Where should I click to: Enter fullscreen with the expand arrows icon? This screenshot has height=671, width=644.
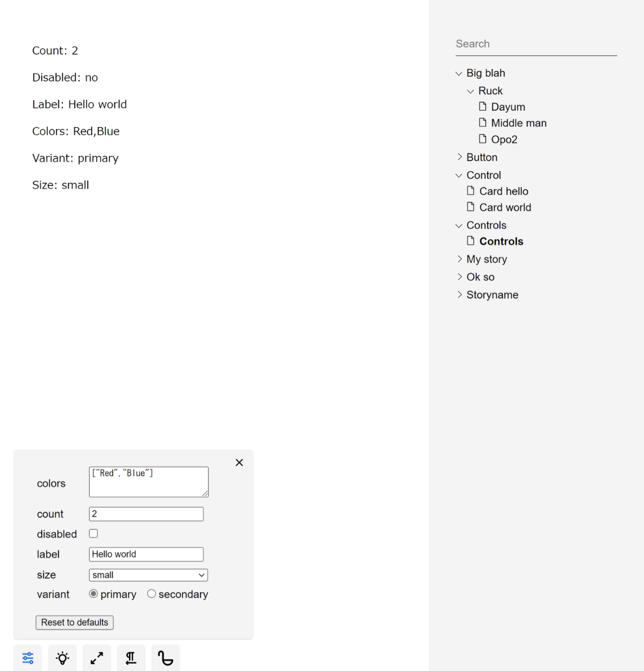(x=97, y=658)
